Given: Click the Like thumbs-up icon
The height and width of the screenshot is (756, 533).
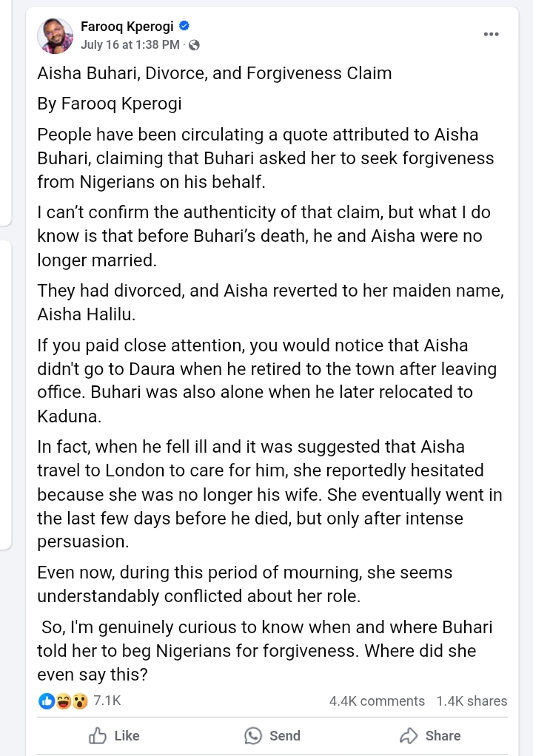Looking at the screenshot, I should 98,736.
